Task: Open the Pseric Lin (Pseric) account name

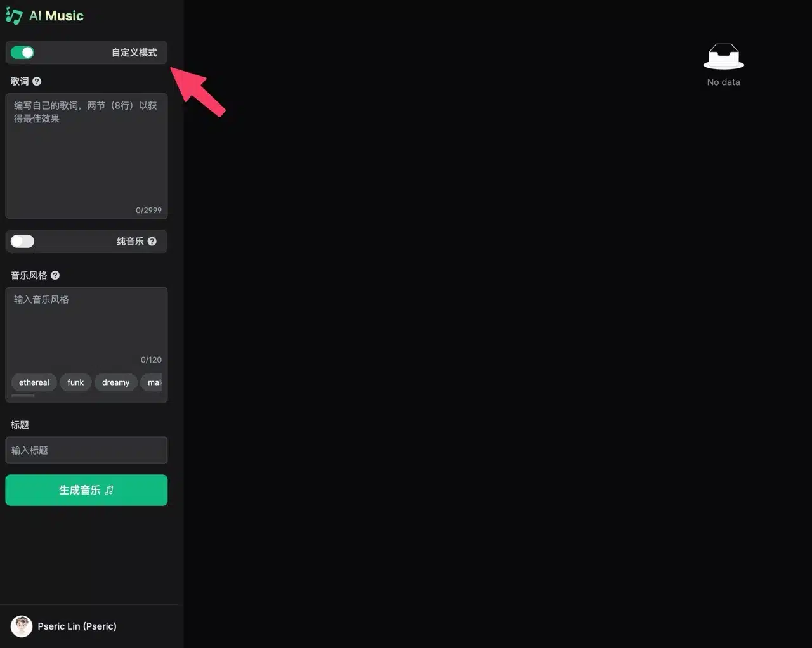Action: click(x=77, y=626)
